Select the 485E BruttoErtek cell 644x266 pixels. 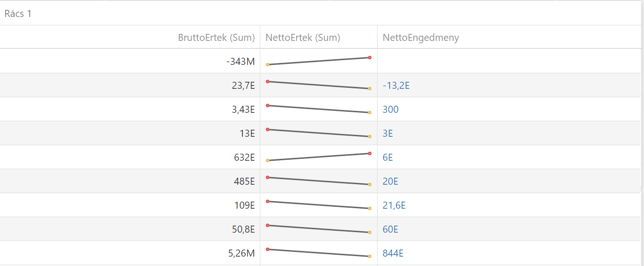(244, 181)
